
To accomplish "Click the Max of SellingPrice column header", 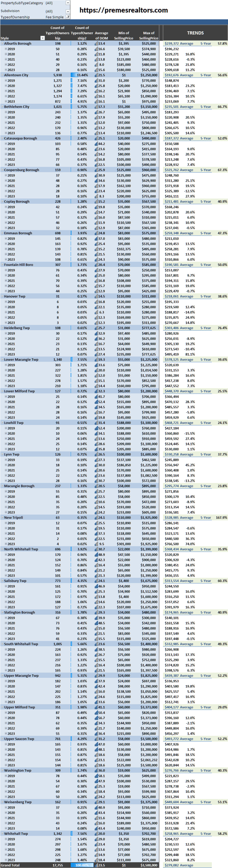I will click(149, 36).
